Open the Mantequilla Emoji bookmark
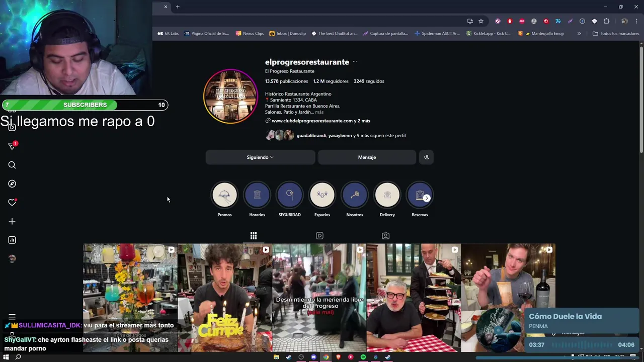The width and height of the screenshot is (644, 362). click(541, 34)
